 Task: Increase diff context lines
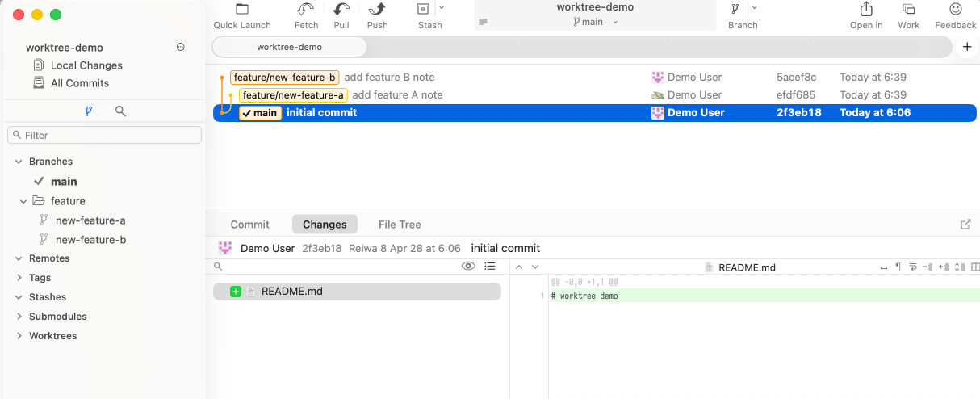tap(944, 267)
